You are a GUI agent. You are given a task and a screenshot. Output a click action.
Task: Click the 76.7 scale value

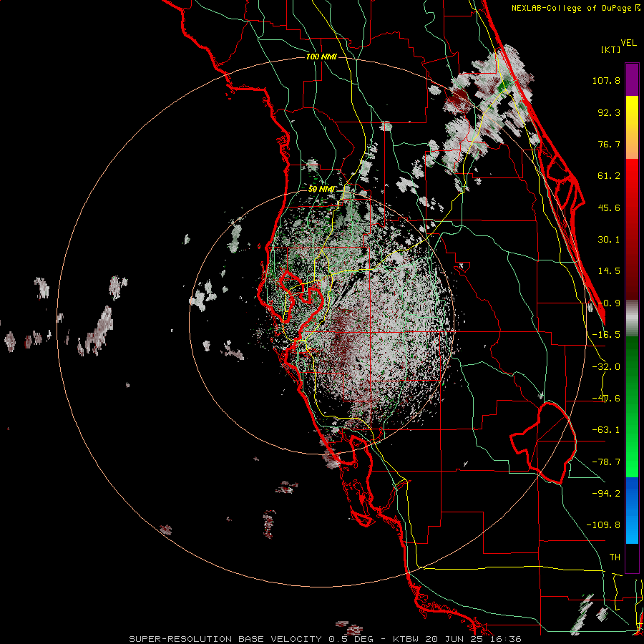(x=609, y=144)
